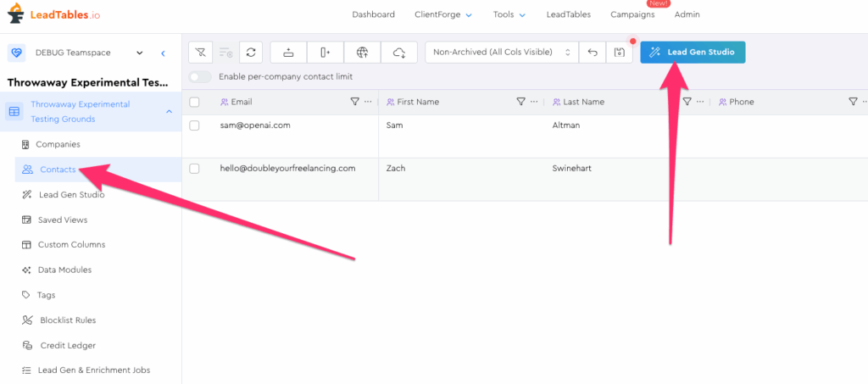Viewport: 868px width, 384px height.
Task: Check the sam@openai.com row checkbox
Action: (194, 125)
